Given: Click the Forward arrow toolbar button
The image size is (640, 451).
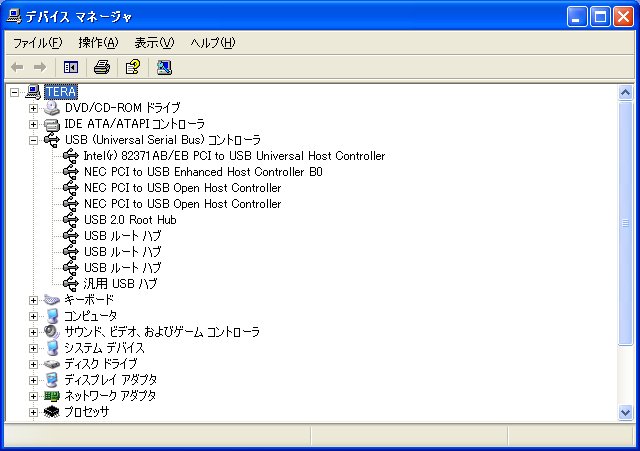Looking at the screenshot, I should pyautogui.click(x=40, y=67).
